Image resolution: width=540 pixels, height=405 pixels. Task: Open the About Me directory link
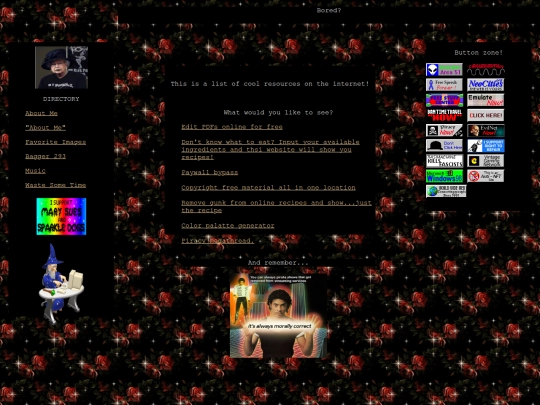pos(41,113)
